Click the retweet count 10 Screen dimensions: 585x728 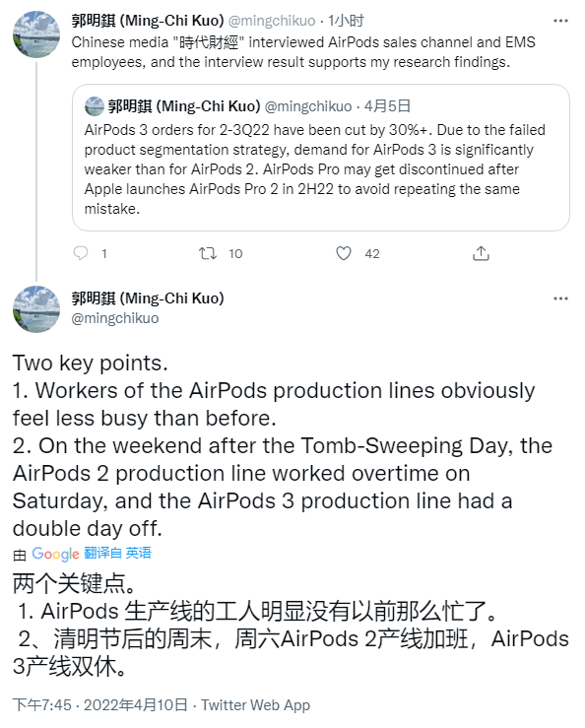pyautogui.click(x=235, y=253)
